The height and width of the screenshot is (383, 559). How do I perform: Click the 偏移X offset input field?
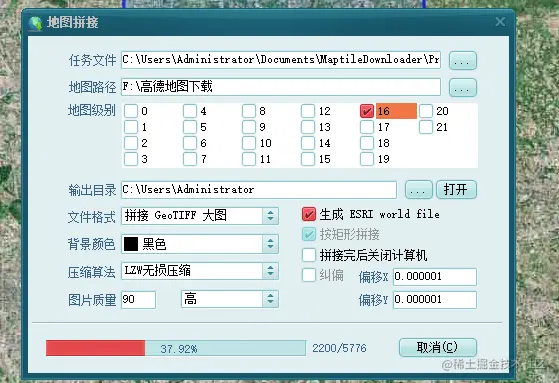coord(435,277)
